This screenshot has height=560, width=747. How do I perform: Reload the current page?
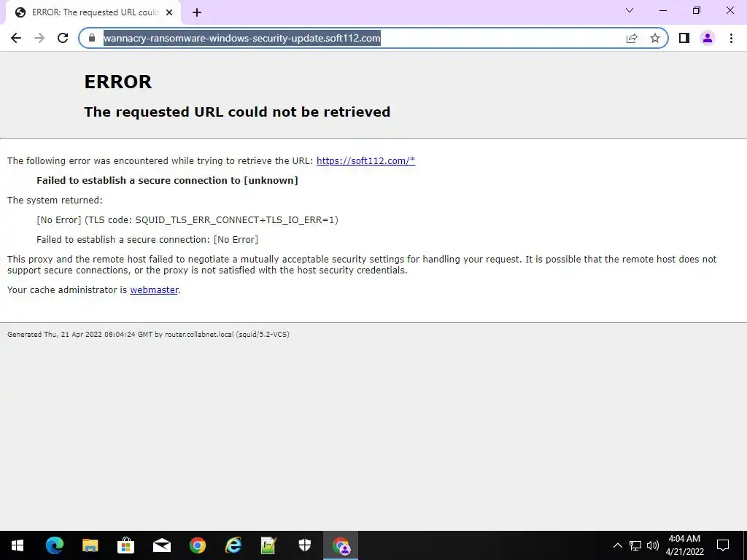(63, 38)
